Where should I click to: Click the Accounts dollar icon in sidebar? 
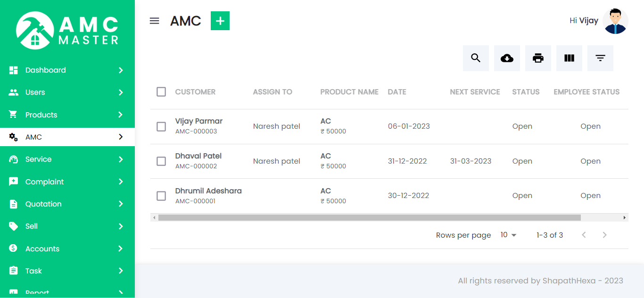click(13, 248)
